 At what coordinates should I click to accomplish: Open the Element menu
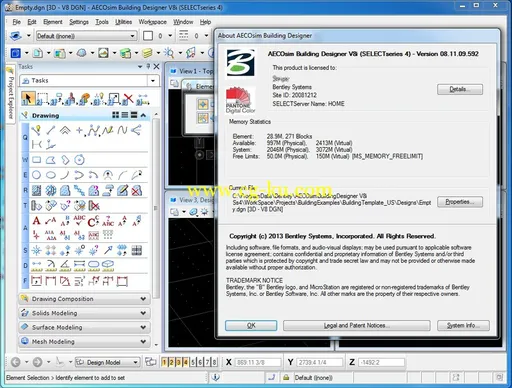[53, 22]
